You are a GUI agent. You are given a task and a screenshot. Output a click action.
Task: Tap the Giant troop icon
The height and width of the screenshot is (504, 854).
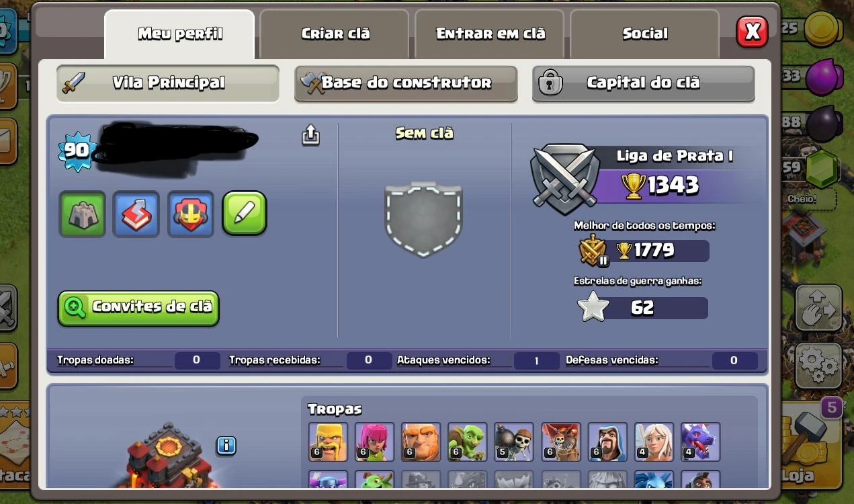pyautogui.click(x=421, y=442)
